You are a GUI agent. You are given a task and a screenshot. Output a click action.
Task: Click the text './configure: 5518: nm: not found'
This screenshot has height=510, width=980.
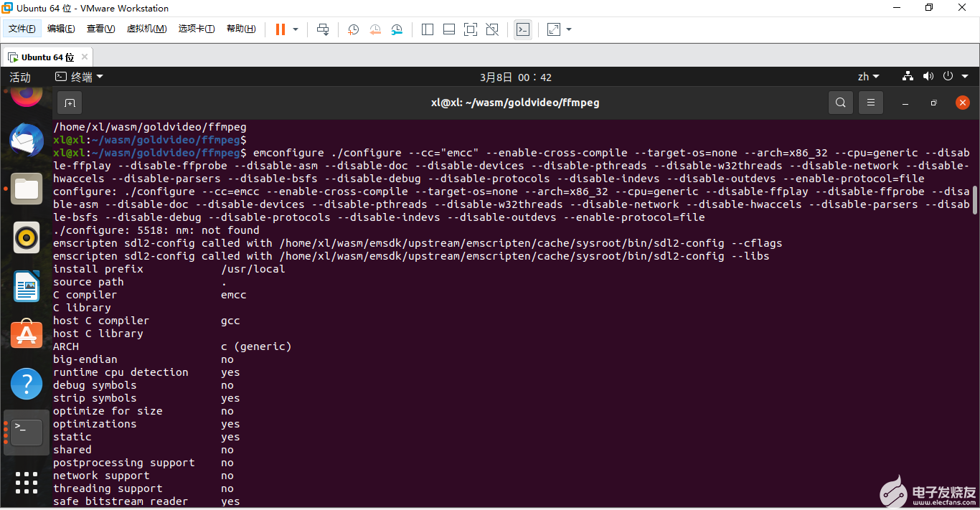pyautogui.click(x=156, y=230)
